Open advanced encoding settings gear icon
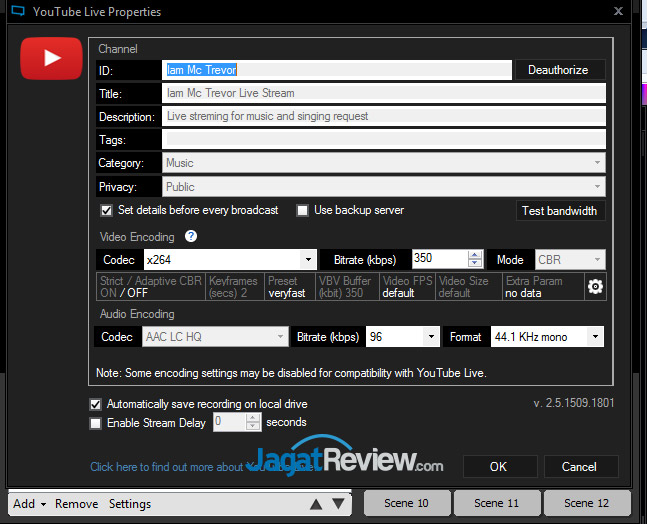 (x=595, y=287)
